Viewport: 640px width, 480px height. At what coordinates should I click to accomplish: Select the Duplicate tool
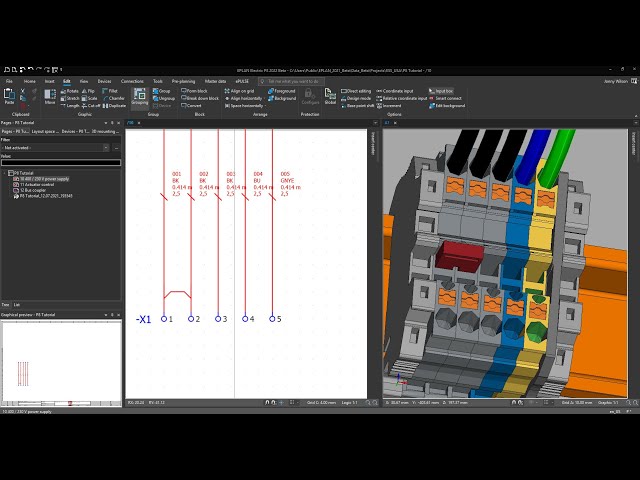pyautogui.click(x=114, y=106)
